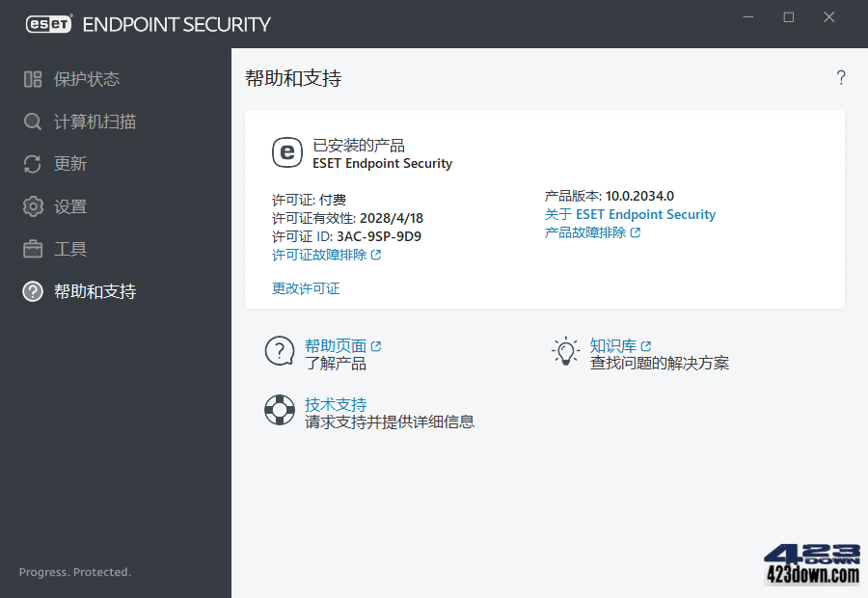Click the lifebuoy icon beside 技术支持
The width and height of the screenshot is (868, 598).
click(279, 410)
